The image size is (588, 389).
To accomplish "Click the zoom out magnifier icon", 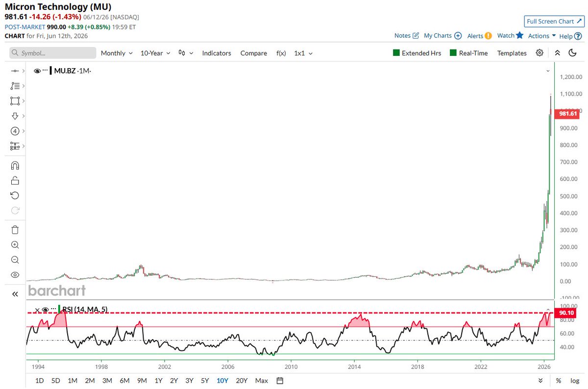I will coord(15,260).
